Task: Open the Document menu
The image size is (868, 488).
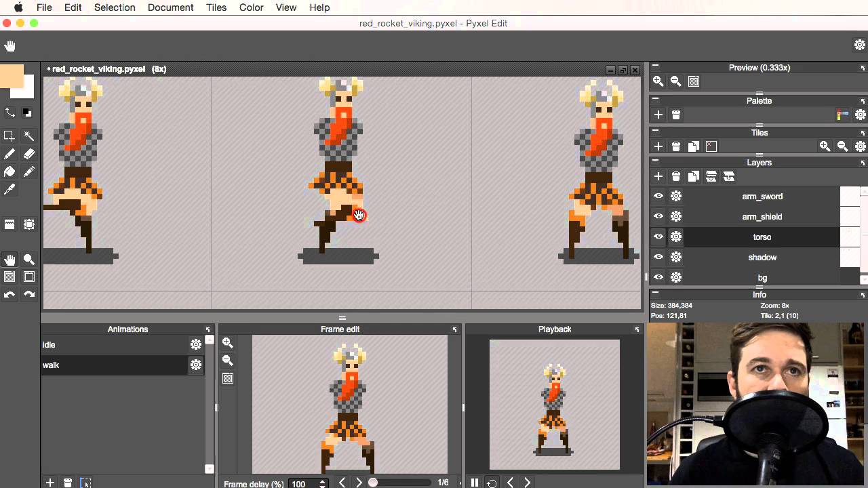Action: pyautogui.click(x=170, y=7)
